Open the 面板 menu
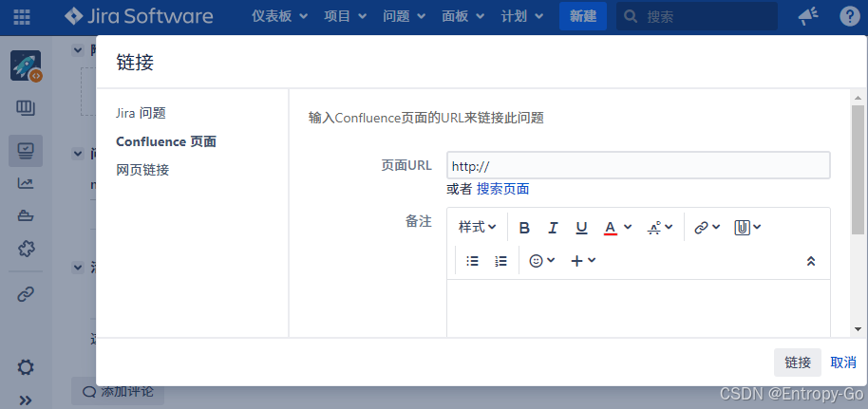Viewport: 868px width, 409px height. click(462, 16)
